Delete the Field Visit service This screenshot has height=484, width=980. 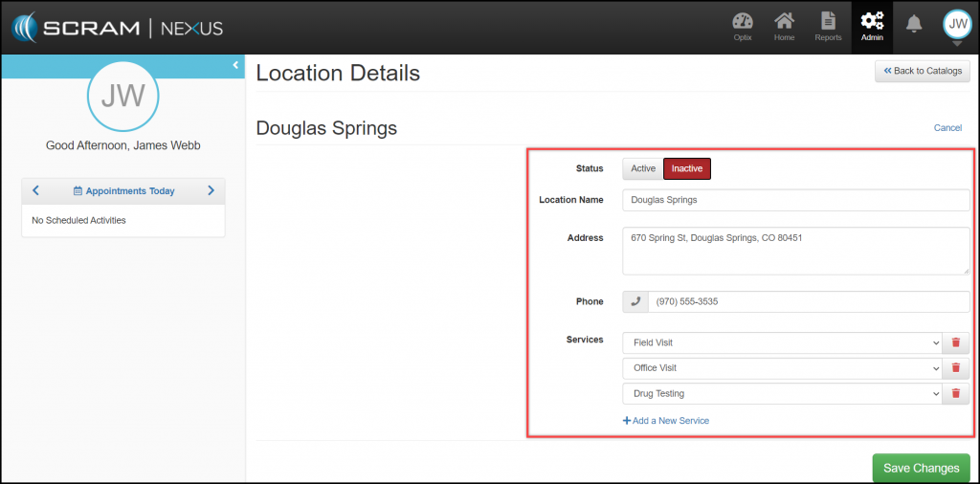click(955, 342)
